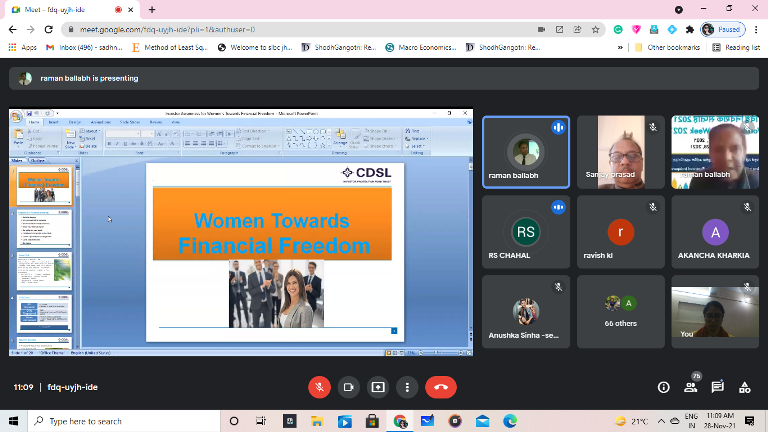Select Slides pane tab in shared PowerPoint
The width and height of the screenshot is (768, 432).
coord(17,160)
